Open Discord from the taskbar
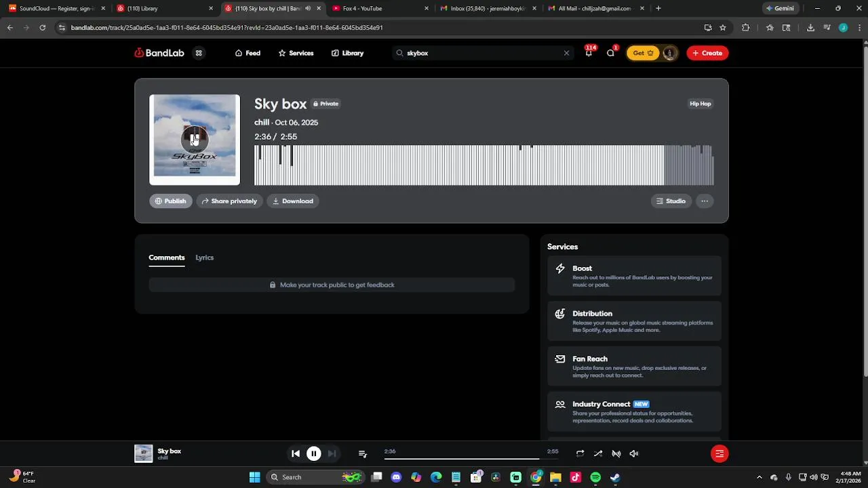 point(396,477)
